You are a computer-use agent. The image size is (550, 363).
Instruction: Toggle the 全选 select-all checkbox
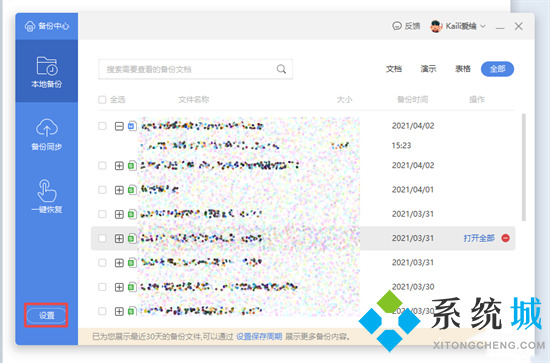point(102,100)
